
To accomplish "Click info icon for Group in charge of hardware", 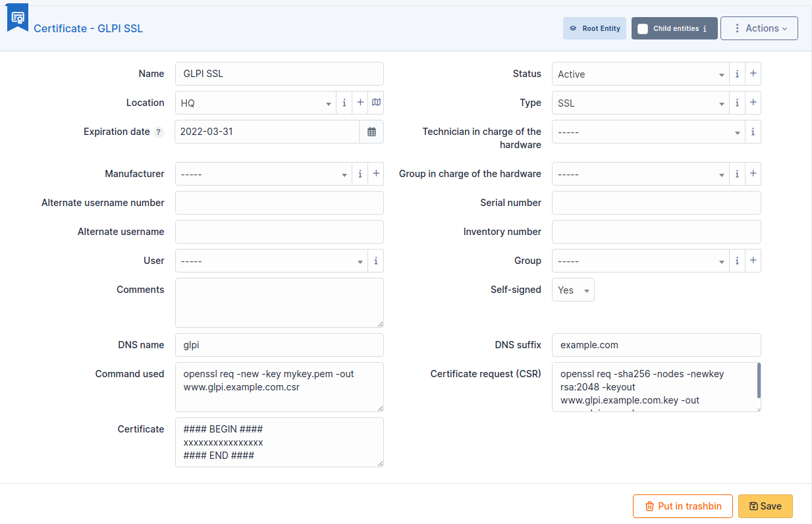I will pos(737,174).
